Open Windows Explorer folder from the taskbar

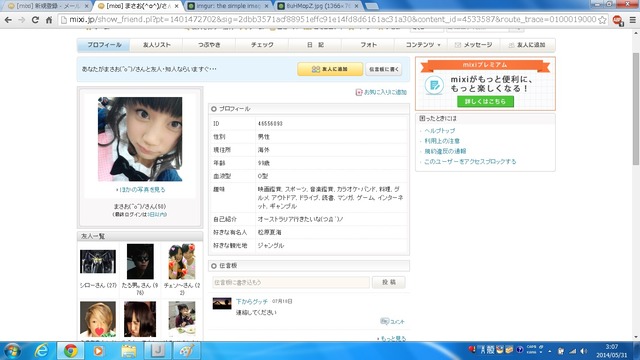(128, 351)
